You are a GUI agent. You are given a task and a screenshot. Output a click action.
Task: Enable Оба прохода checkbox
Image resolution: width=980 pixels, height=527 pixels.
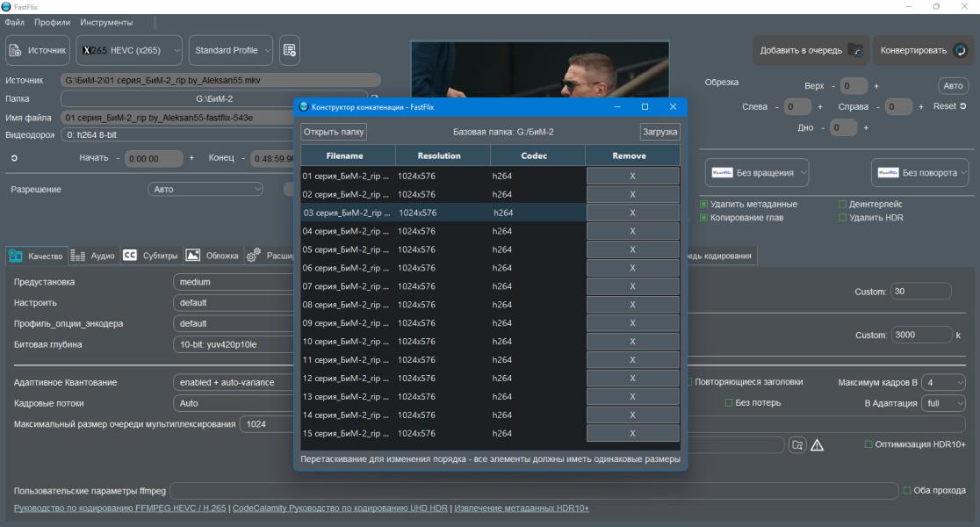click(x=907, y=490)
